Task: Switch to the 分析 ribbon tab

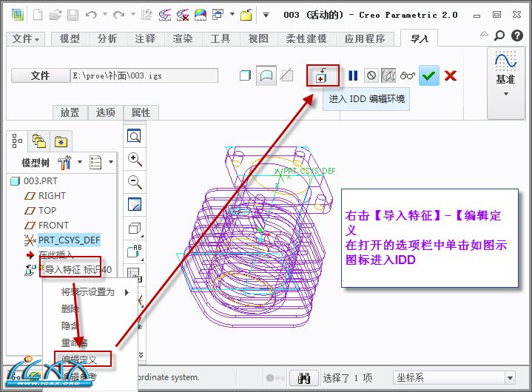Action: click(107, 39)
